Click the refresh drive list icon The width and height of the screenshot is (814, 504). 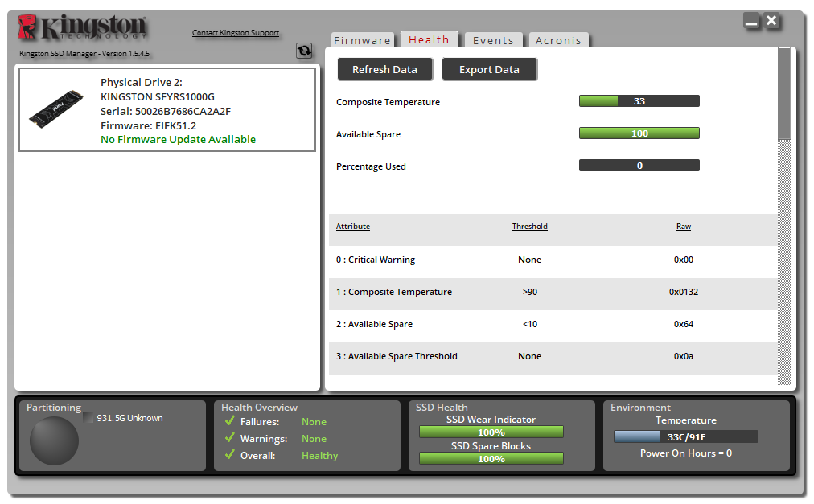coord(304,51)
